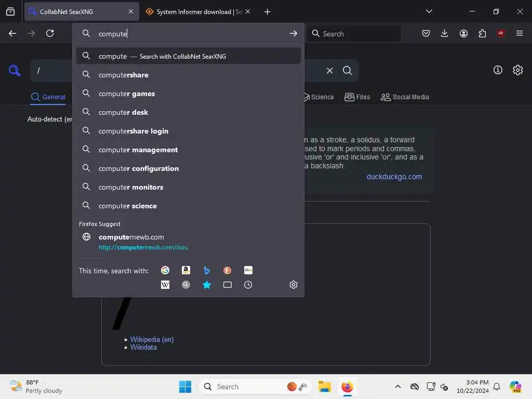Switch to the CollabNet SearXNG tab
The image size is (532, 399).
(82, 11)
